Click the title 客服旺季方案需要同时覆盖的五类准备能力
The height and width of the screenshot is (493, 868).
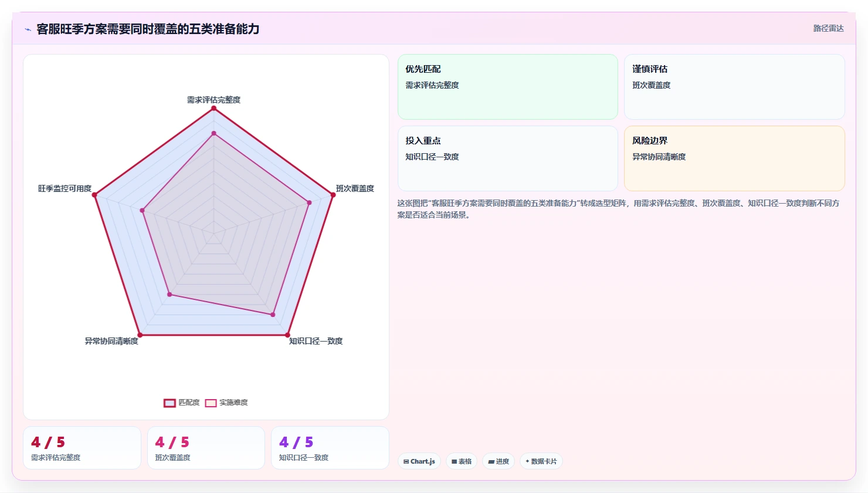[x=148, y=29]
